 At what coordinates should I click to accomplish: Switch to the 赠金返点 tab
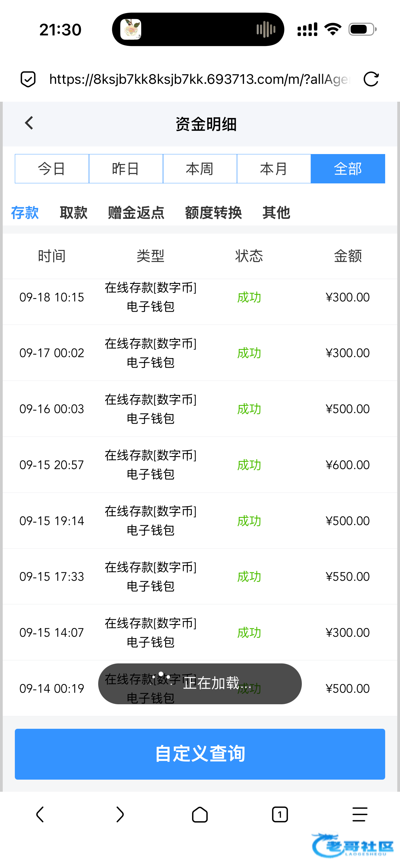136,213
